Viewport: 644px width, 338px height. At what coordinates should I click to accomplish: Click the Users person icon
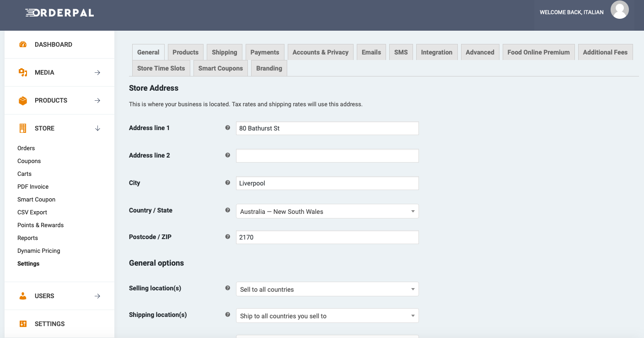coord(23,296)
